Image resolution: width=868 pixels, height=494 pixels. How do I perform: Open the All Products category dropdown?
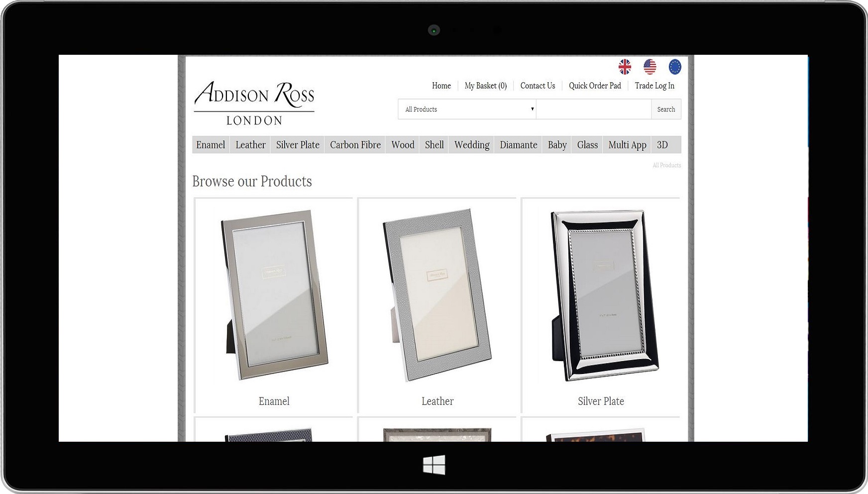(x=467, y=110)
